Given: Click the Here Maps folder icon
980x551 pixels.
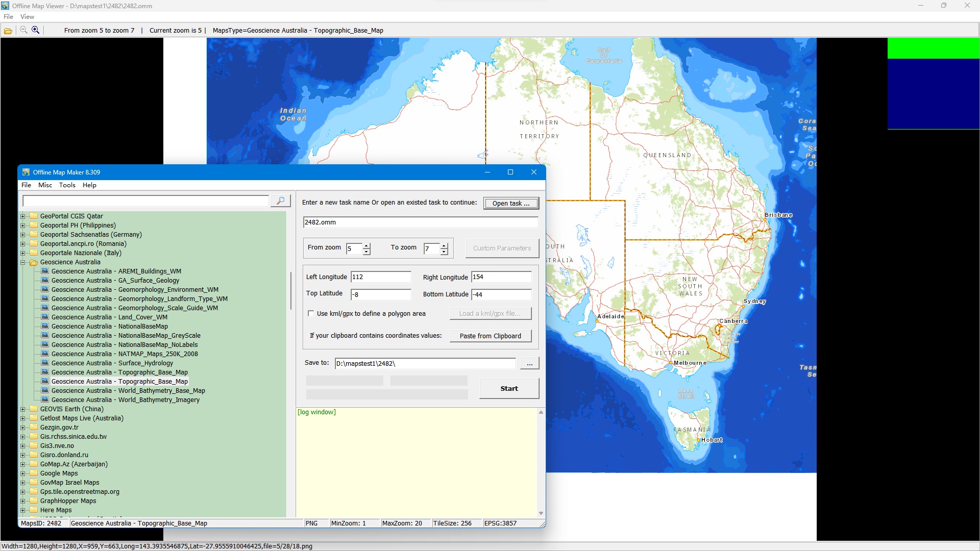Looking at the screenshot, I should point(34,510).
